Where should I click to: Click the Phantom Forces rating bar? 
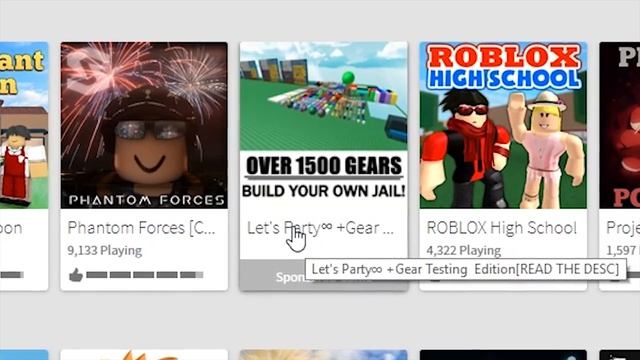pos(144,275)
